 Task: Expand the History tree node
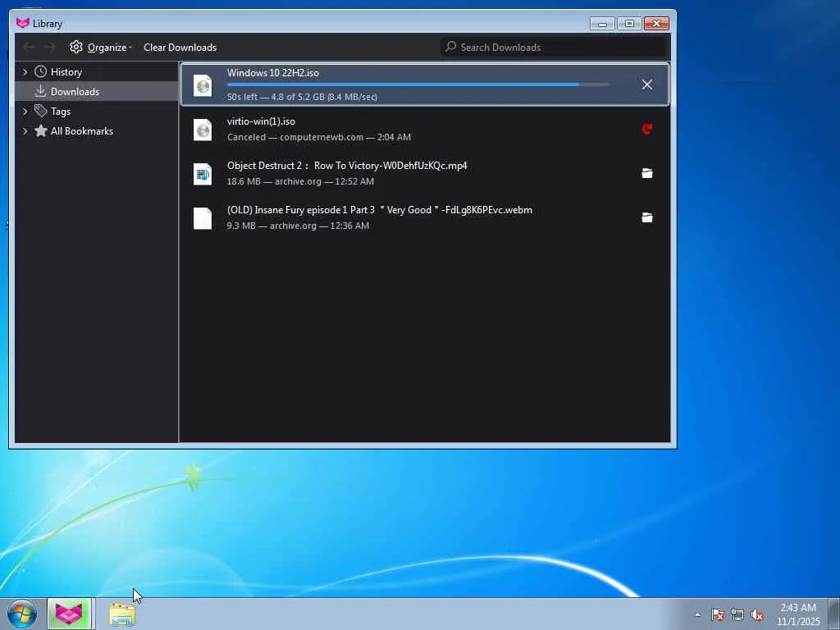[25, 72]
